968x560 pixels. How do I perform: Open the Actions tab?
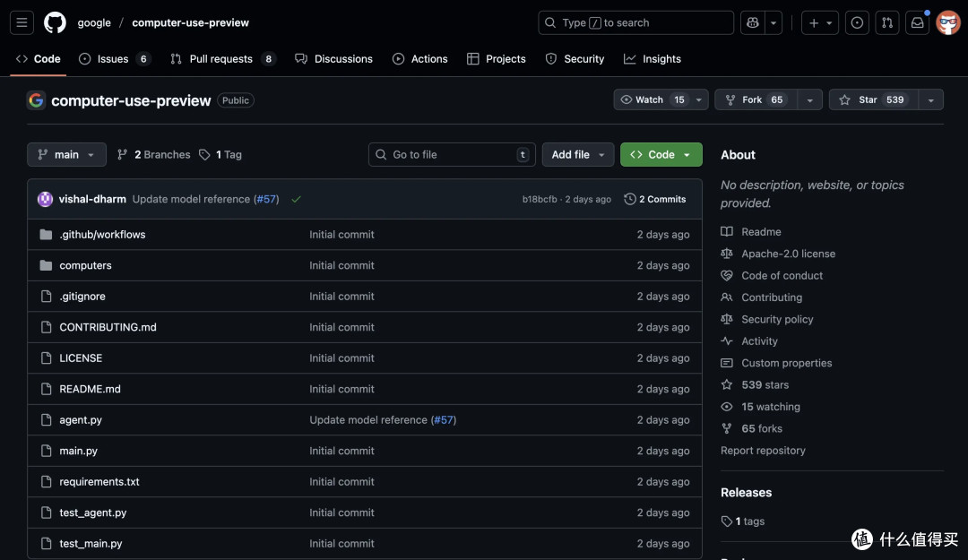[x=419, y=59]
